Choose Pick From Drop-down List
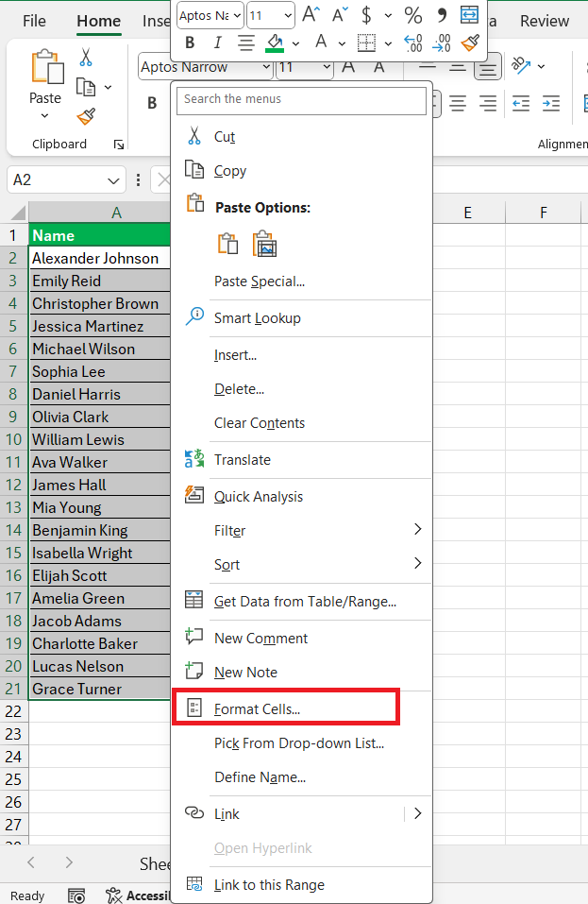 [302, 743]
